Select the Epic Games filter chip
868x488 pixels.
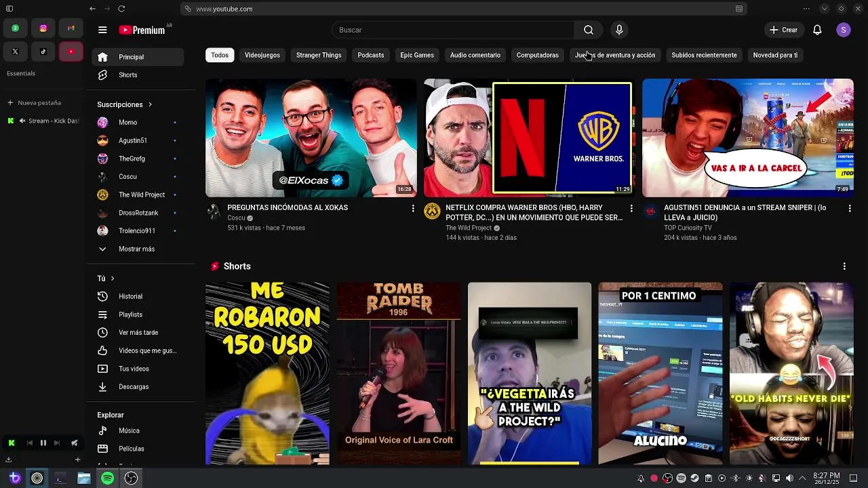point(417,55)
